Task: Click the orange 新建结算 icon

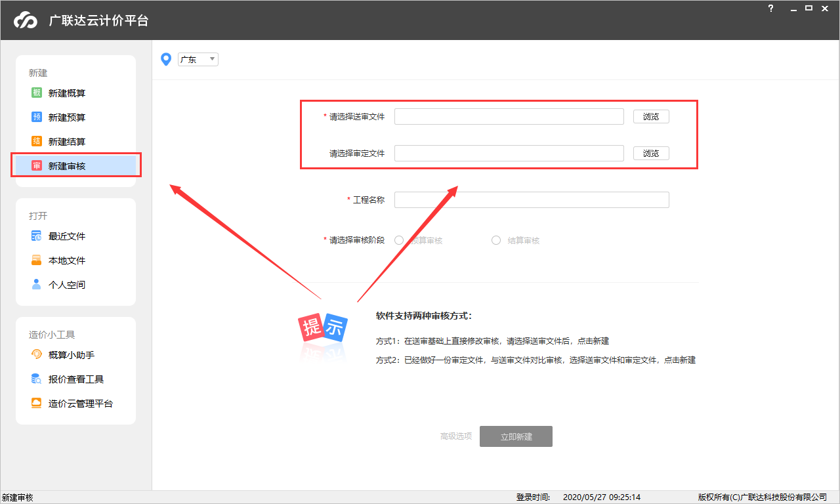Action: pyautogui.click(x=37, y=141)
